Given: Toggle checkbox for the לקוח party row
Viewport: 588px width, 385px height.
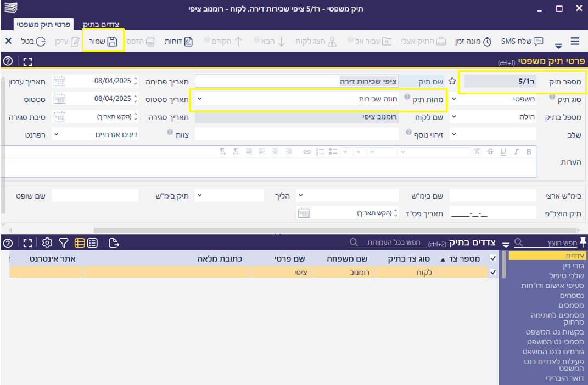Looking at the screenshot, I should pyautogui.click(x=493, y=272).
